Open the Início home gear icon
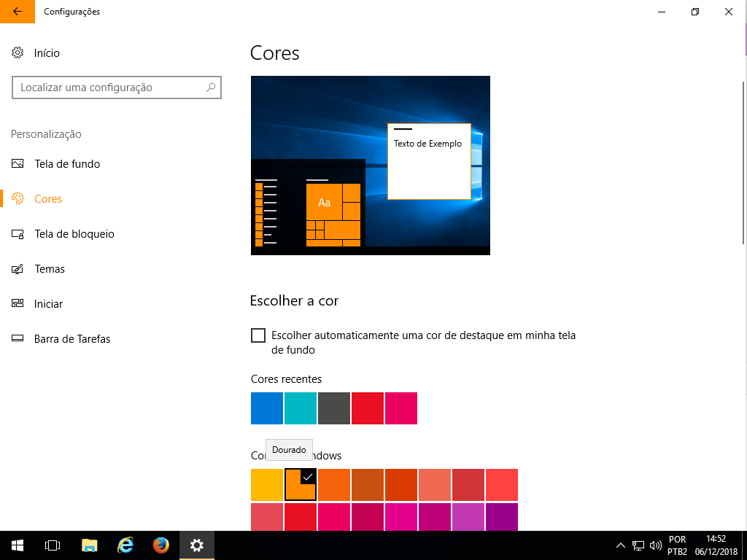The width and height of the screenshot is (747, 560). pyautogui.click(x=18, y=53)
